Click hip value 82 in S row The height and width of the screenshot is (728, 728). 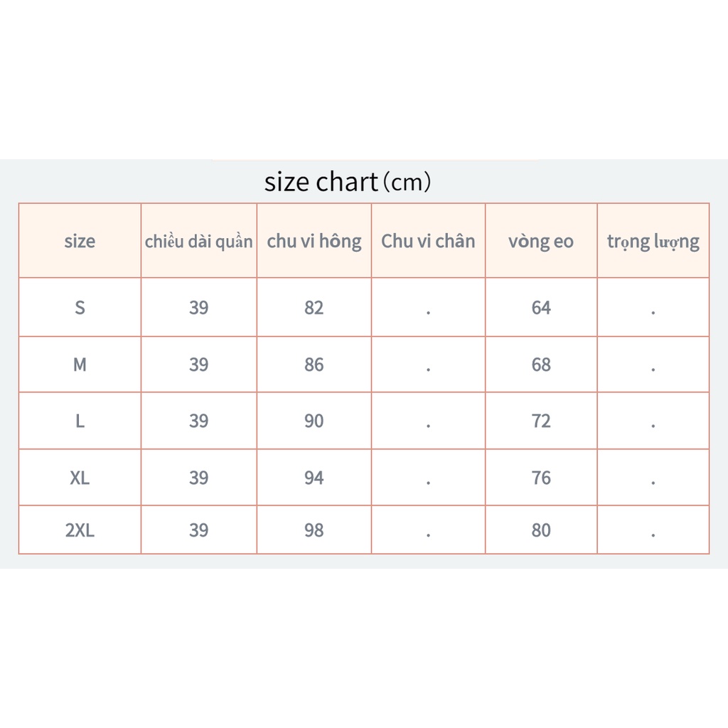pyautogui.click(x=314, y=308)
